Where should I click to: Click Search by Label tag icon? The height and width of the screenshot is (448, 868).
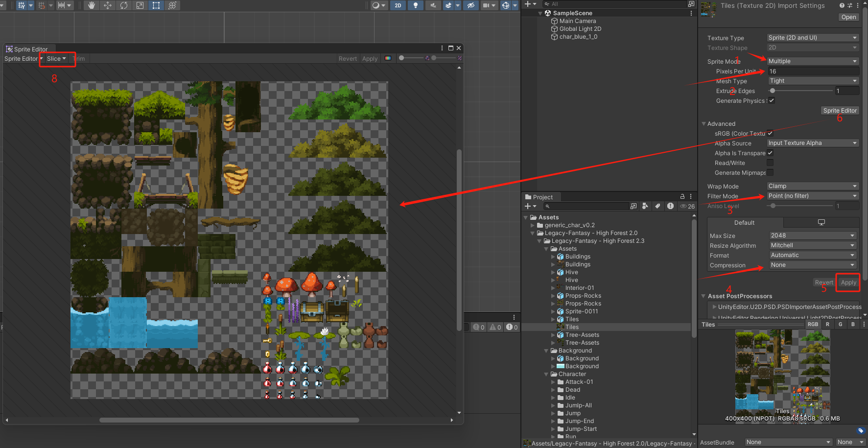pyautogui.click(x=657, y=206)
